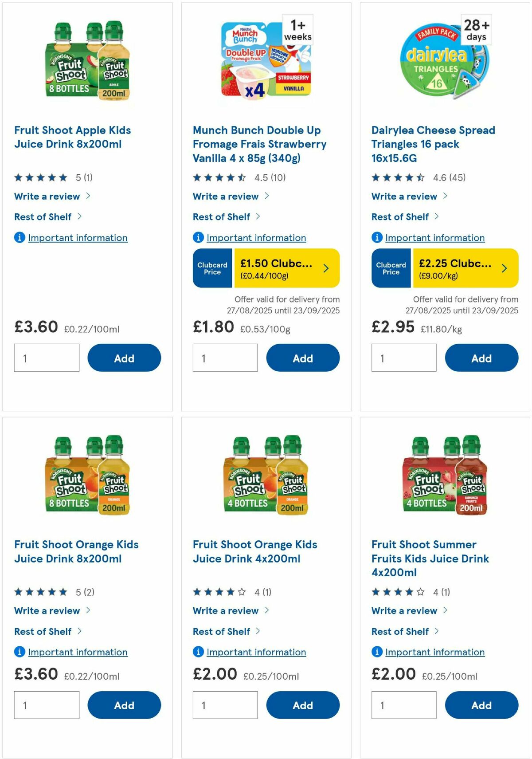
Task: Click the star rating for Munch Bunch Double Up
Action: tap(218, 177)
